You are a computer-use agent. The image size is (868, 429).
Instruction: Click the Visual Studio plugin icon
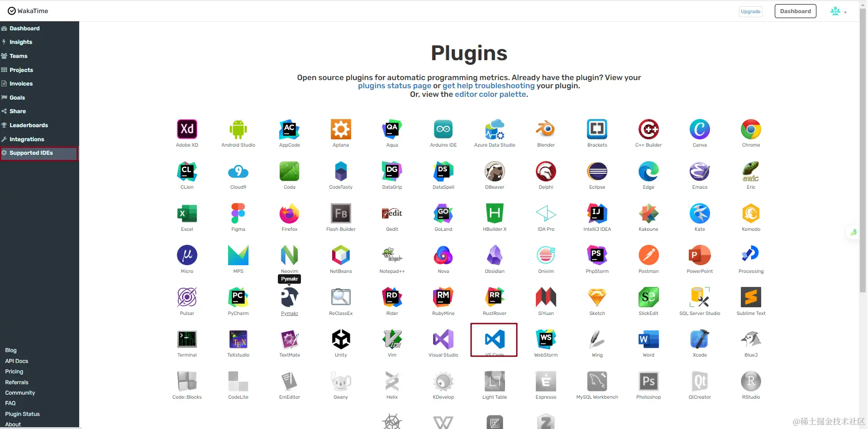click(444, 339)
